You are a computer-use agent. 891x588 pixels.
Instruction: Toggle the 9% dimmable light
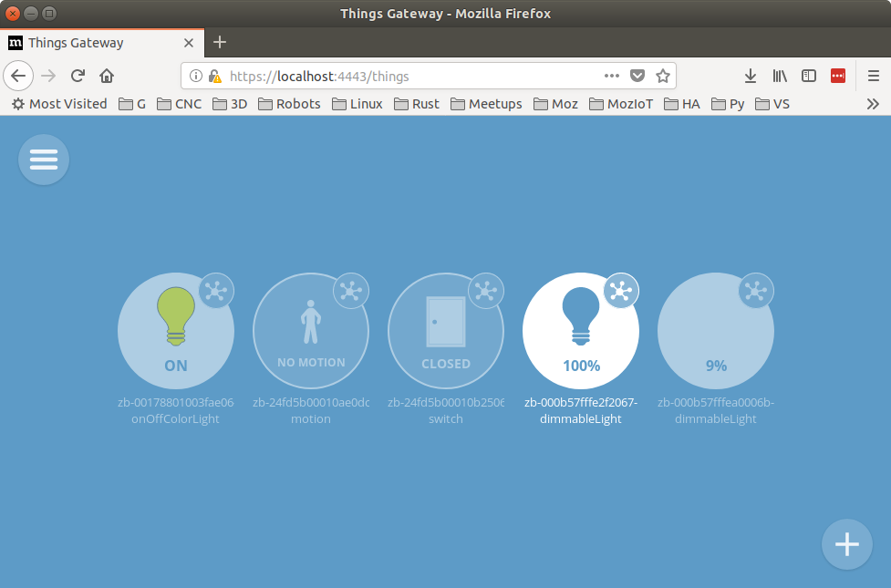pyautogui.click(x=715, y=331)
